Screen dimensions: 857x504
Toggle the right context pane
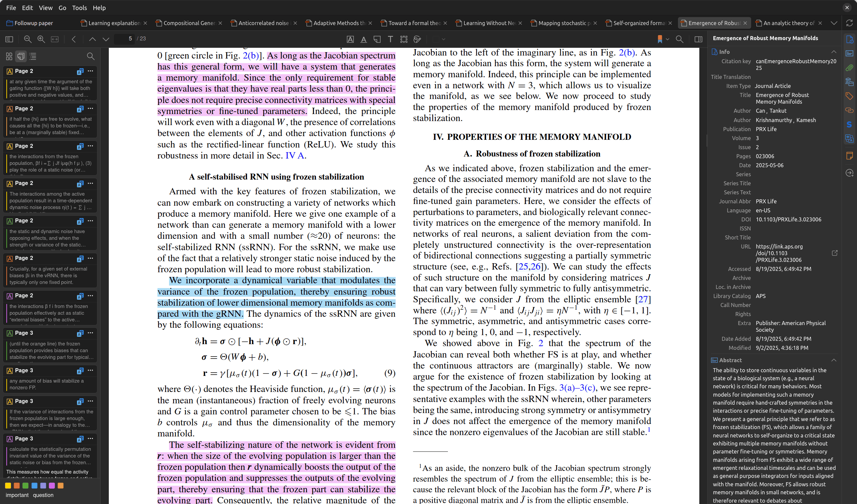(698, 39)
